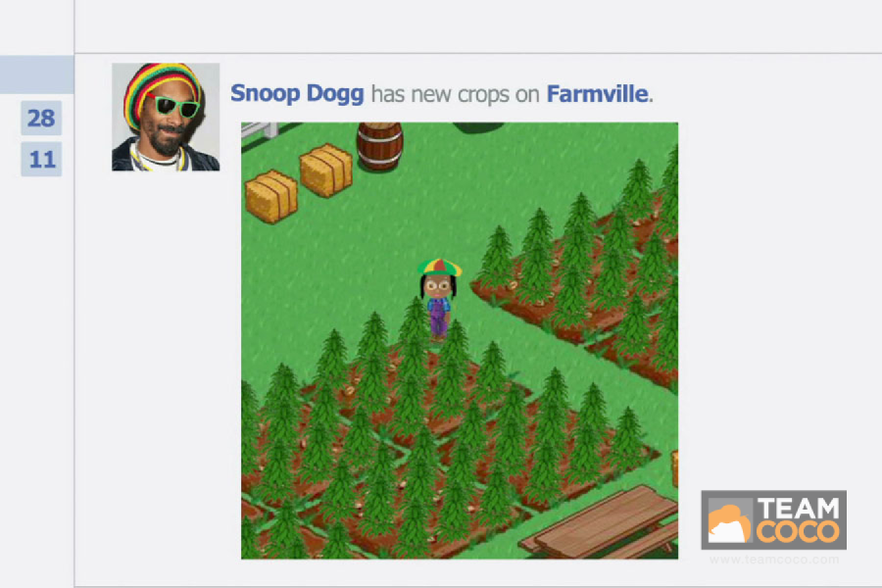Viewport: 882px width, 588px height.
Task: Click the dark bush at top of farm
Action: click(x=478, y=127)
